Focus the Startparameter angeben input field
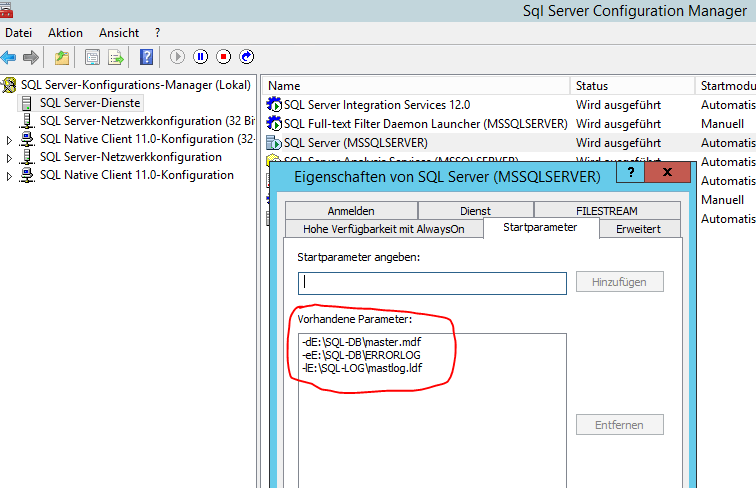The height and width of the screenshot is (488, 756). pyautogui.click(x=432, y=283)
